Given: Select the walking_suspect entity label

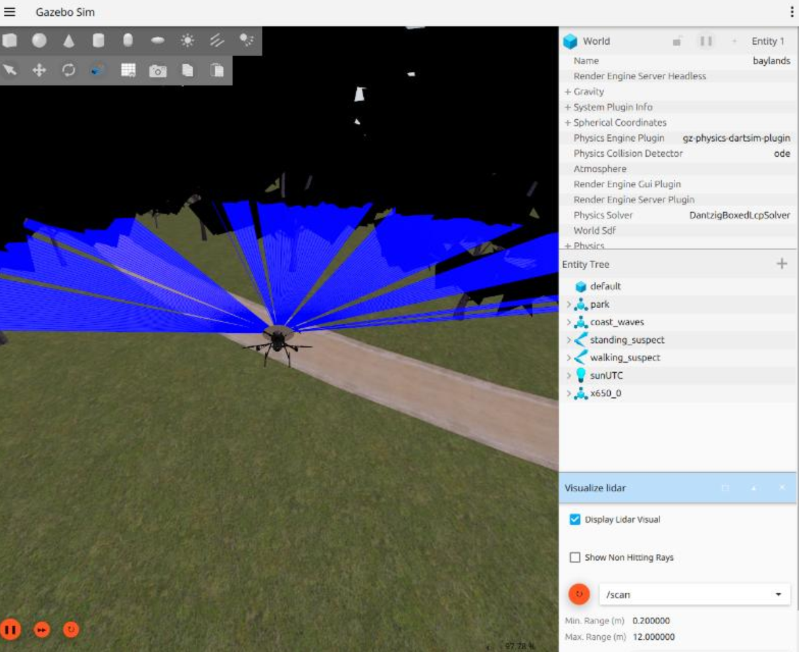Looking at the screenshot, I should [625, 358].
